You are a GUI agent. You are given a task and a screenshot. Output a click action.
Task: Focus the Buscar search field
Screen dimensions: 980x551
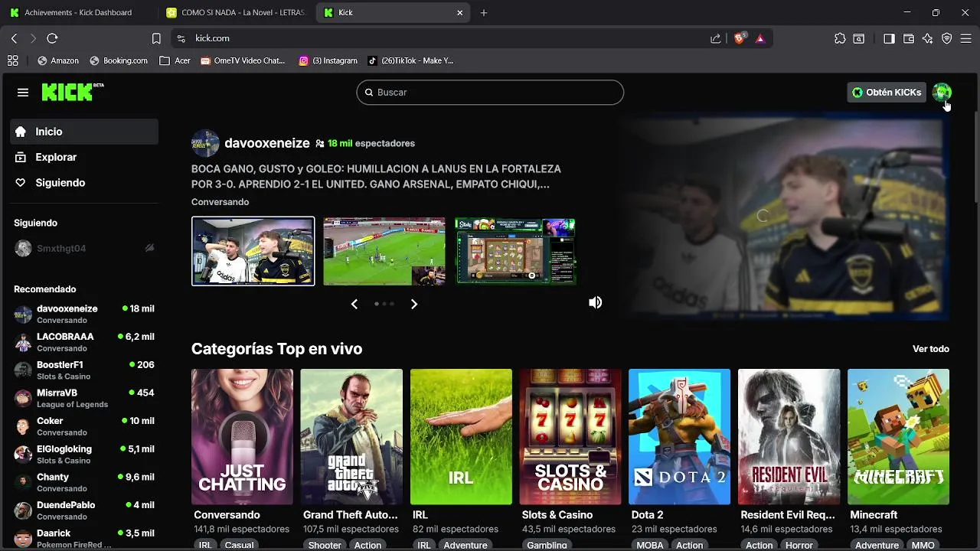490,93
